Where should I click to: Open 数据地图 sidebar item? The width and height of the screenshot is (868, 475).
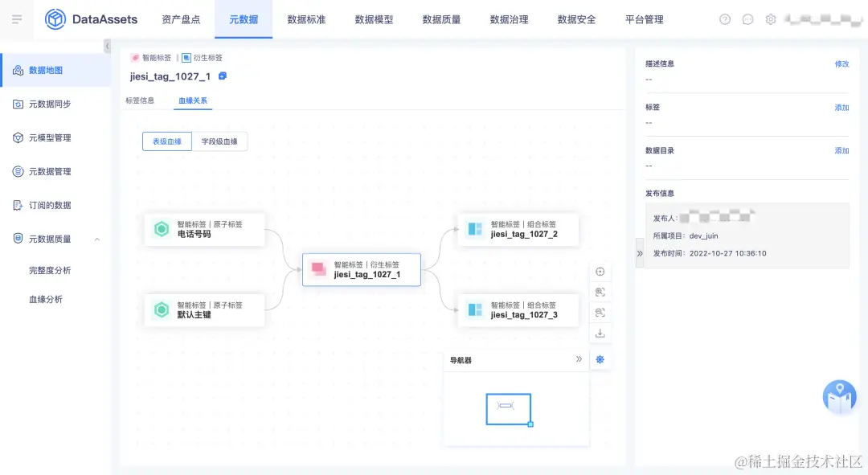55,70
